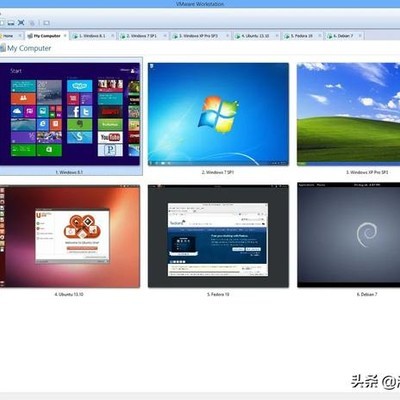Click the console view icon left of crossed arrows
Screen dimensions: 400x400
pyautogui.click(x=11, y=23)
